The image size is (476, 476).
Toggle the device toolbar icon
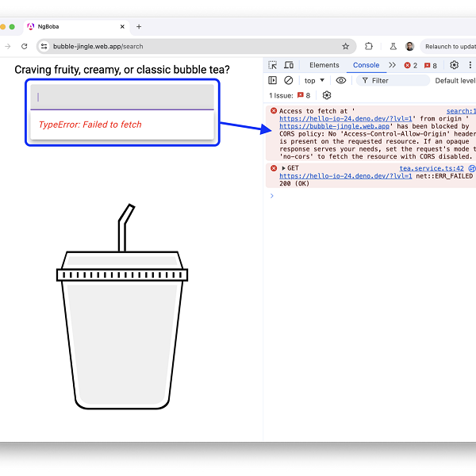pos(289,65)
